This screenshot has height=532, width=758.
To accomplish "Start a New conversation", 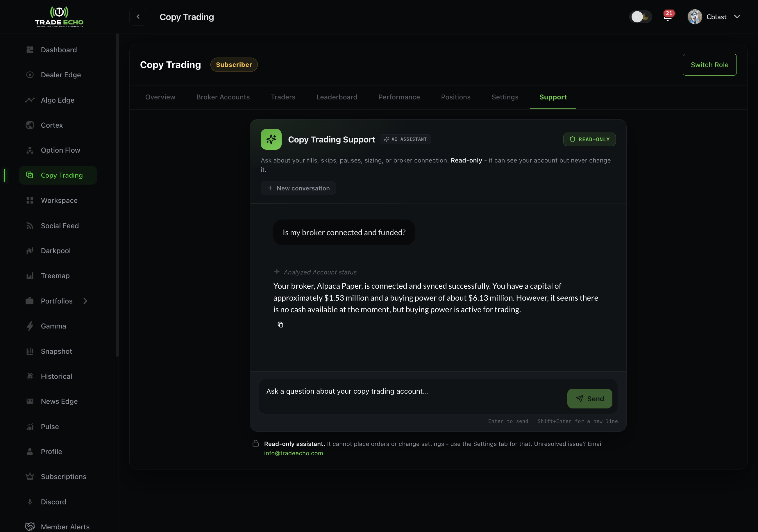I will (298, 188).
